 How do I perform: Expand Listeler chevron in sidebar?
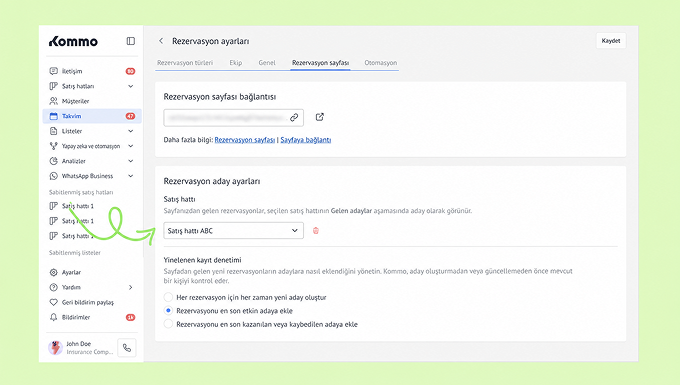pos(131,131)
